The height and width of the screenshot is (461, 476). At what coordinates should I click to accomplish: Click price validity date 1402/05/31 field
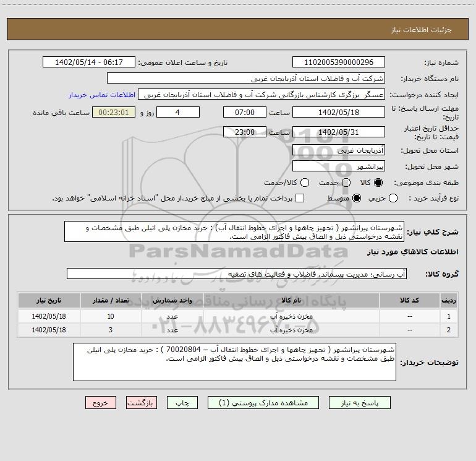pos(339,132)
